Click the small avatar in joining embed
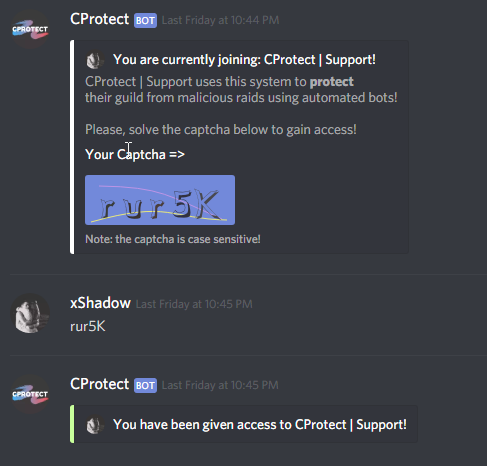487x466 pixels. [x=95, y=60]
